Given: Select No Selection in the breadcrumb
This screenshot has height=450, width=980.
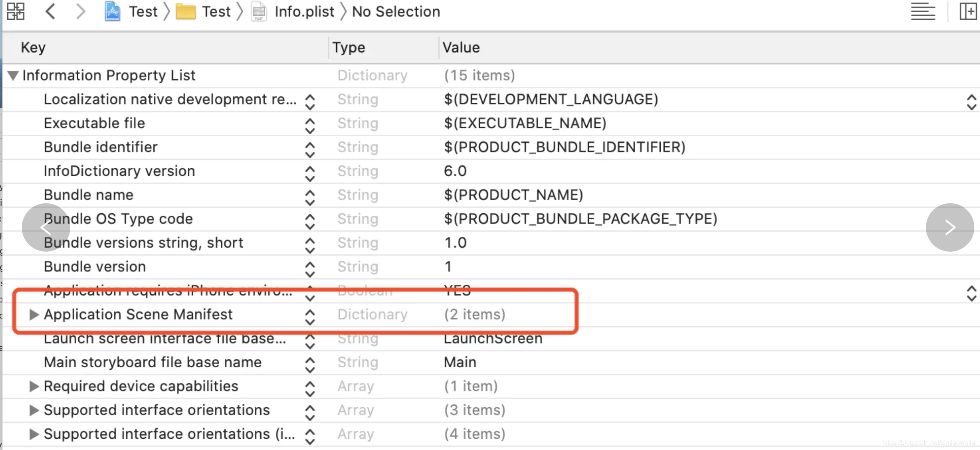Looking at the screenshot, I should coord(396,11).
